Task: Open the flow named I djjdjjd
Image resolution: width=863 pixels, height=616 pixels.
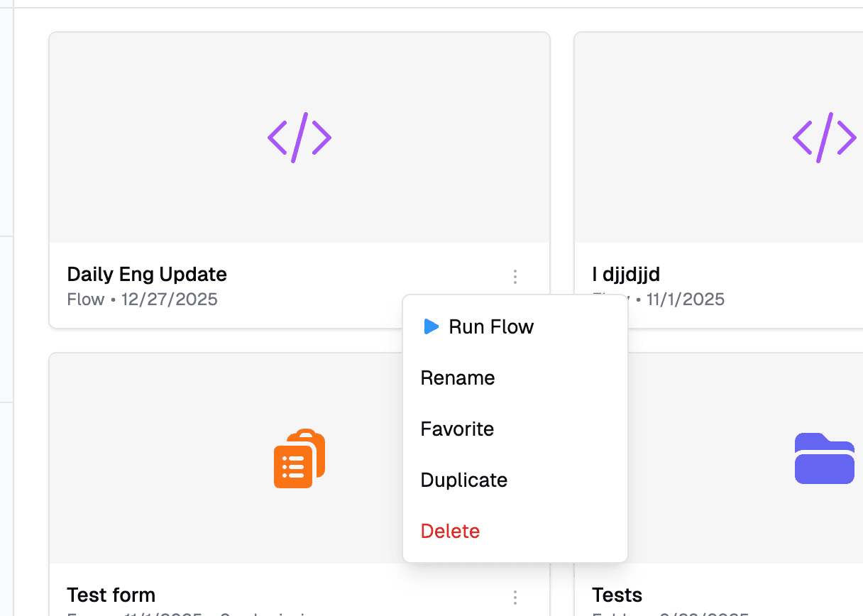Action: 625,274
